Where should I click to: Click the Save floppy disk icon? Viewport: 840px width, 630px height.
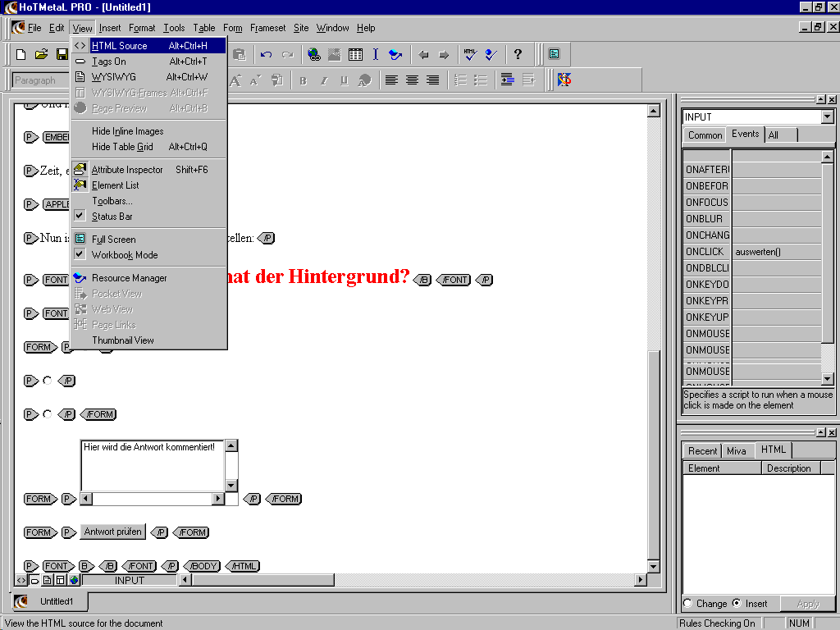[x=62, y=55]
